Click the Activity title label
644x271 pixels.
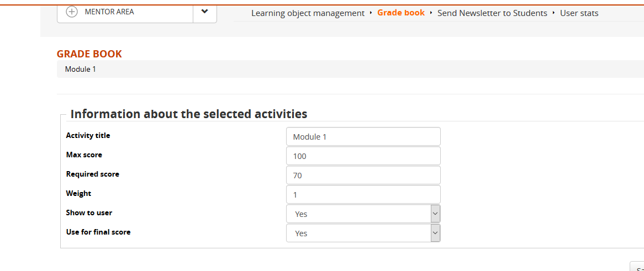point(88,136)
